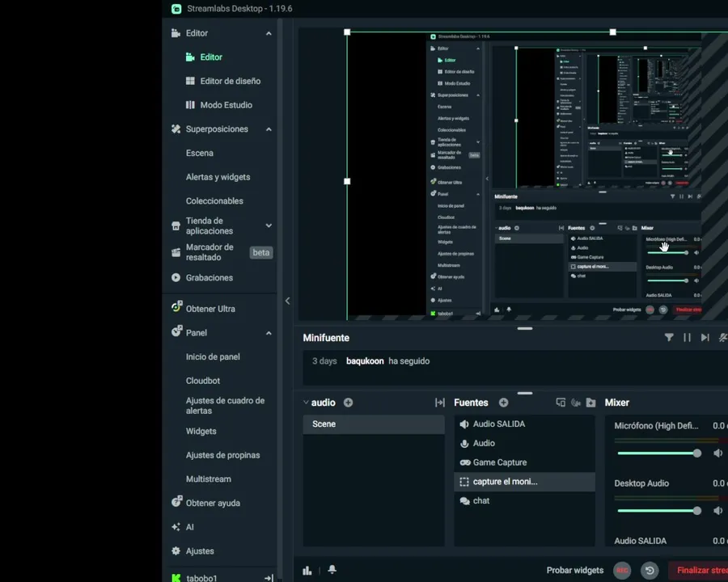The image size is (728, 582).
Task: Pause the Minifuente alert queue
Action: tap(687, 337)
